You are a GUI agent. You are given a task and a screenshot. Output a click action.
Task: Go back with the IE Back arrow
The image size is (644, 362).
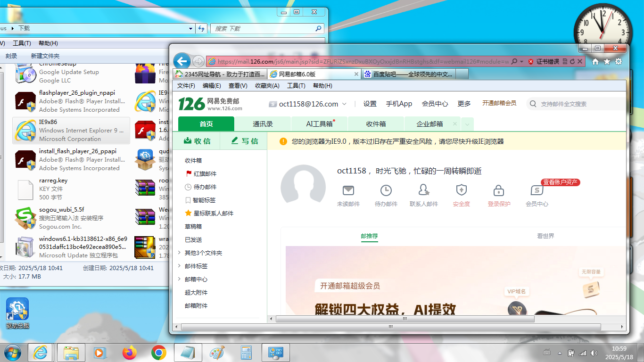pyautogui.click(x=182, y=61)
